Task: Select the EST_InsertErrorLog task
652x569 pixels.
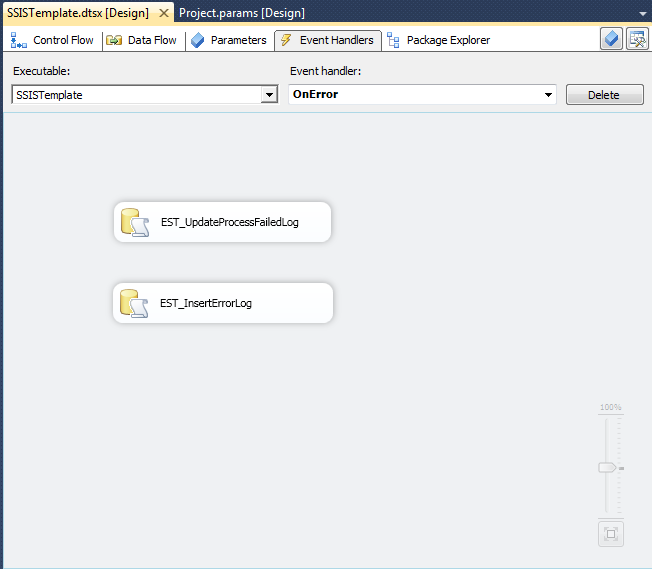Action: coord(223,303)
